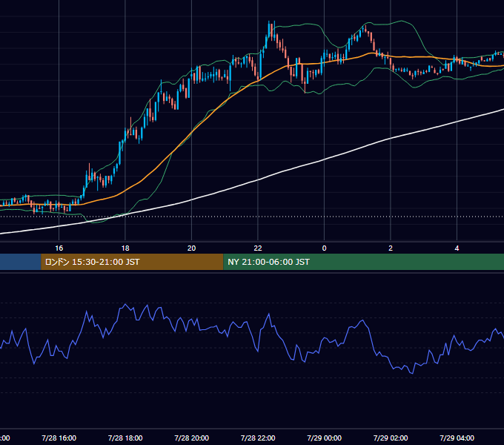Click the 7/28 16:00 date label
The width and height of the screenshot is (504, 445).
coord(59,438)
